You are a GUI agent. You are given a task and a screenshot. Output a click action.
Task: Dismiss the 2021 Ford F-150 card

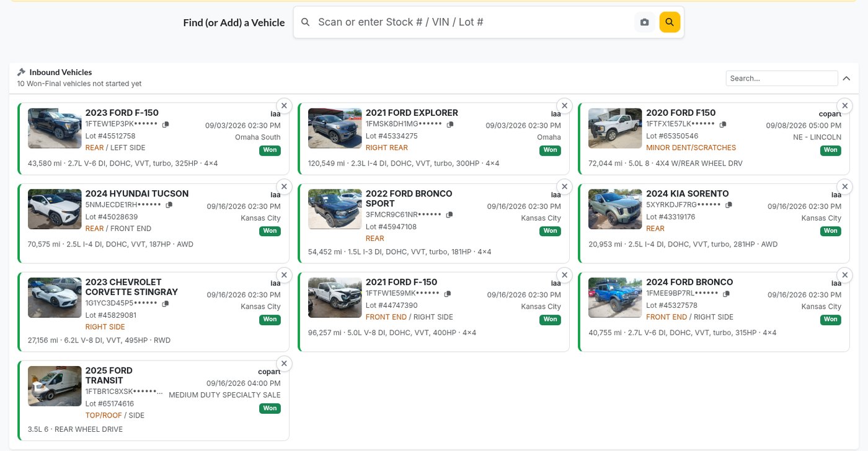coord(564,275)
